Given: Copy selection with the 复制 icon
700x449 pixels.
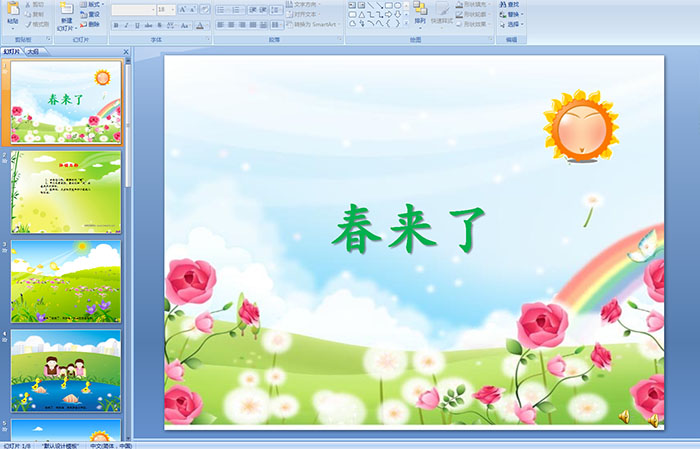Looking at the screenshot, I should pos(35,14).
